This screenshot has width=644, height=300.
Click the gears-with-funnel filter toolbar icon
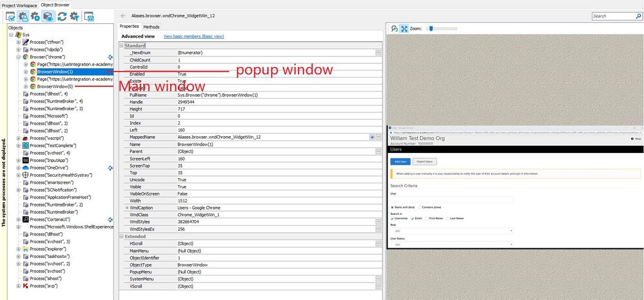point(74,16)
